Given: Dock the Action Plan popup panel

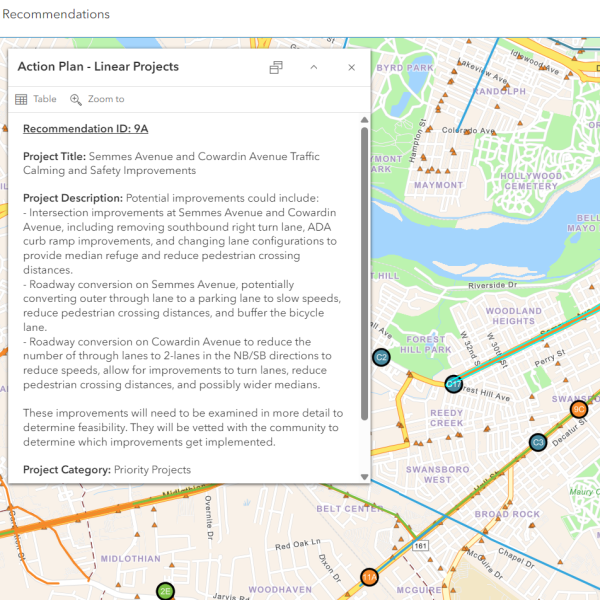Looking at the screenshot, I should 276,67.
